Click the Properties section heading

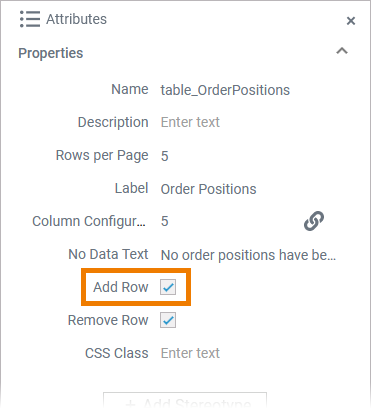tap(51, 53)
